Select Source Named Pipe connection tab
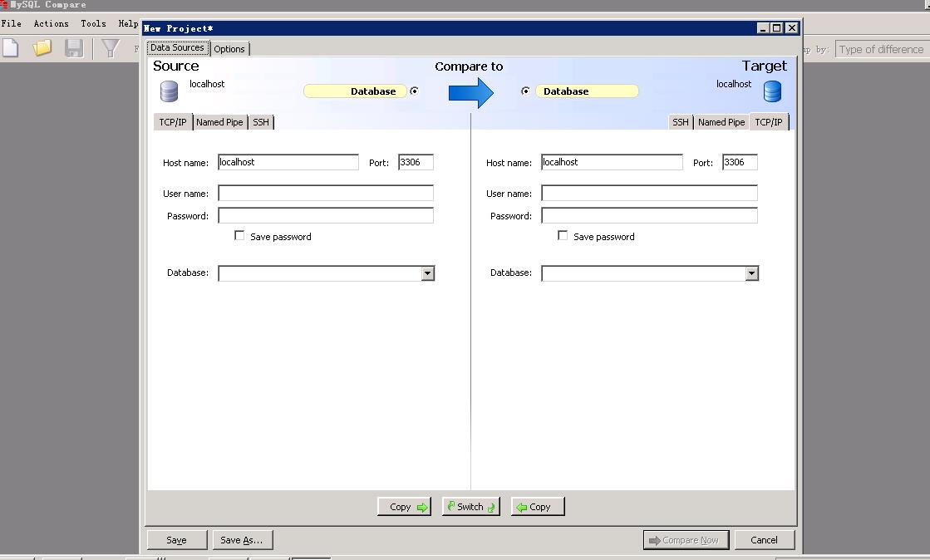Image resolution: width=930 pixels, height=560 pixels. pyautogui.click(x=219, y=122)
